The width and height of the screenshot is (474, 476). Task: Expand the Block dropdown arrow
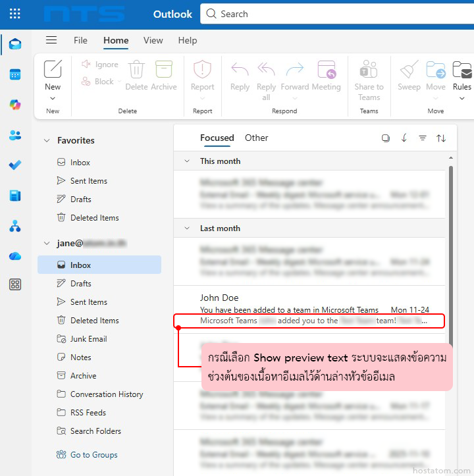pyautogui.click(x=119, y=82)
